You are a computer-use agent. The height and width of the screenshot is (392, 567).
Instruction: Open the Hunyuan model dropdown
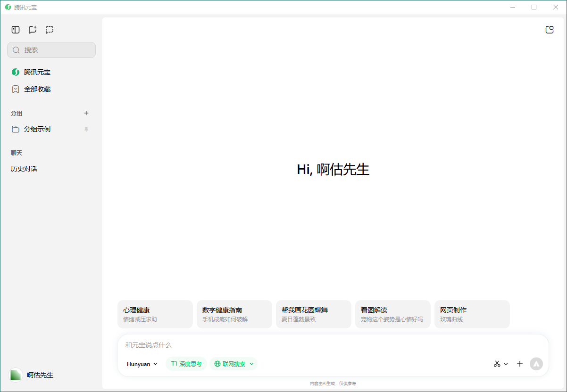pyautogui.click(x=142, y=364)
